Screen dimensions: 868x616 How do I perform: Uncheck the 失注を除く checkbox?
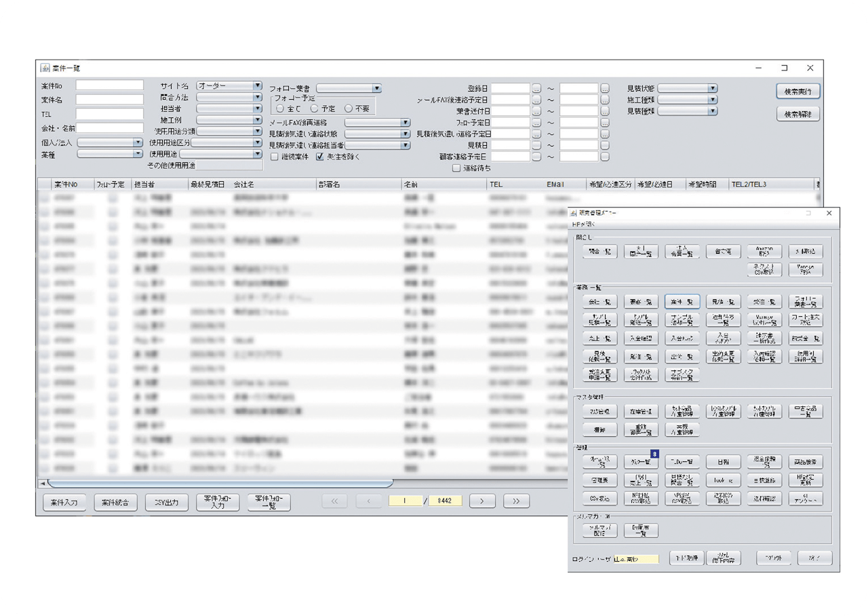point(320,157)
